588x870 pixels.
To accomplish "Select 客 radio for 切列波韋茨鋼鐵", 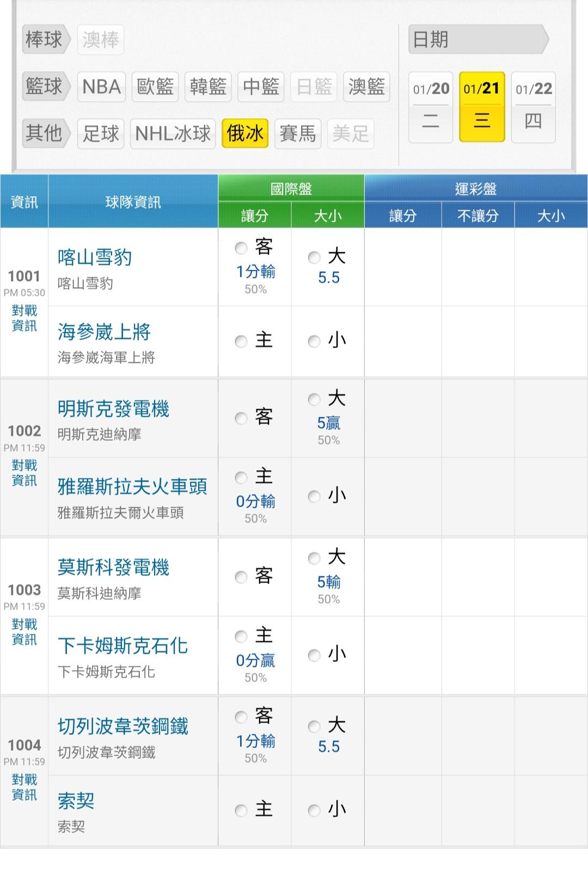I will (241, 717).
